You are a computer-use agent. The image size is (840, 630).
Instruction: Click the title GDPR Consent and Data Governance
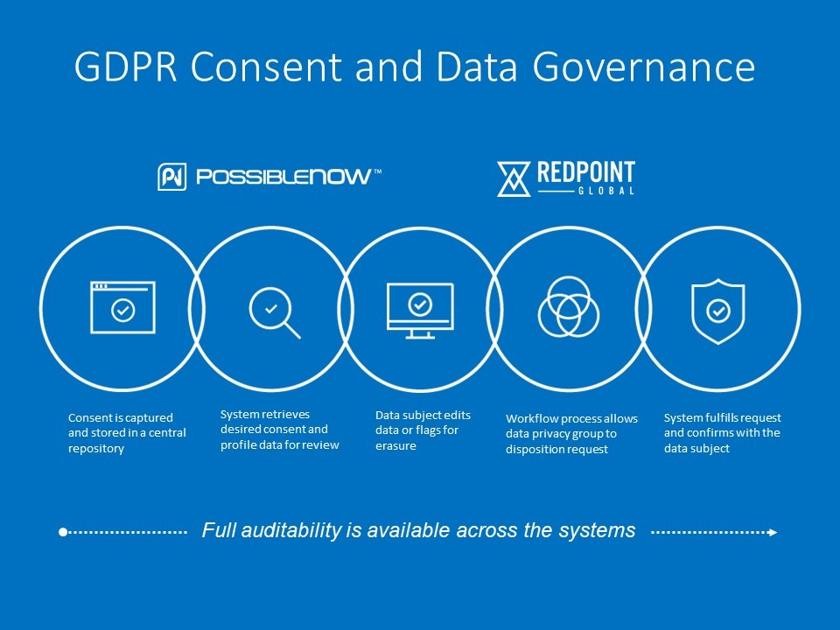[x=415, y=66]
